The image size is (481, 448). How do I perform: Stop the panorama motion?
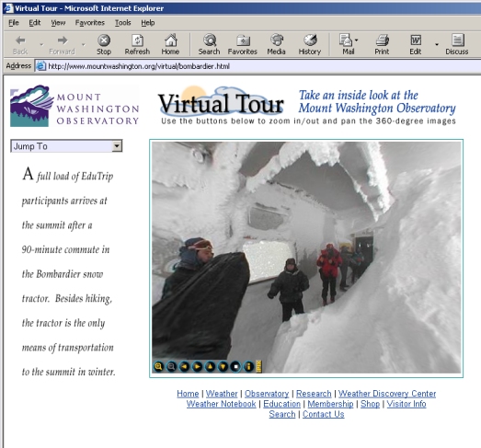pyautogui.click(x=235, y=366)
